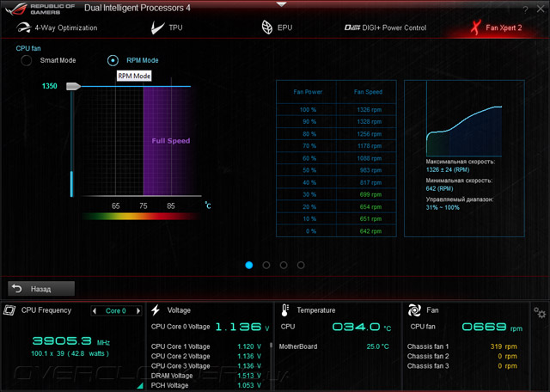This screenshot has height=392, width=550.
Task: Click the 31% ~ 100% range value
Action: [443, 207]
